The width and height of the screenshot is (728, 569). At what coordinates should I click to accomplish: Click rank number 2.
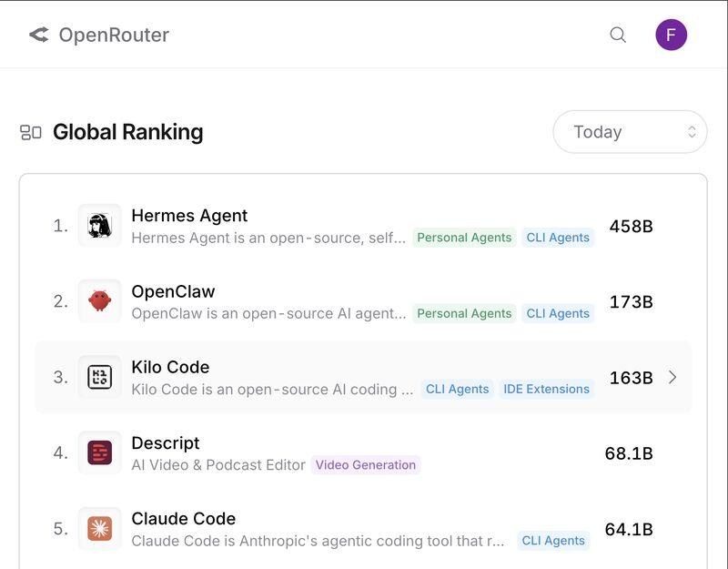(x=60, y=301)
